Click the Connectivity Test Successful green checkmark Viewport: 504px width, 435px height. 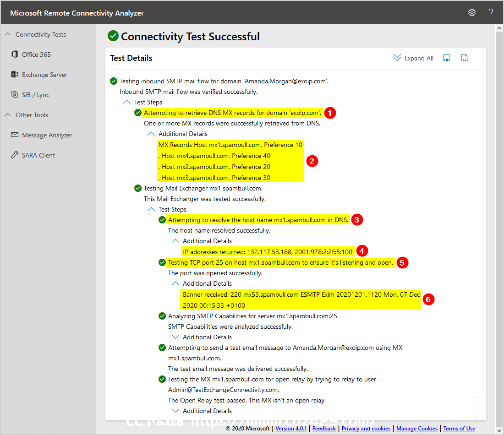coord(113,36)
